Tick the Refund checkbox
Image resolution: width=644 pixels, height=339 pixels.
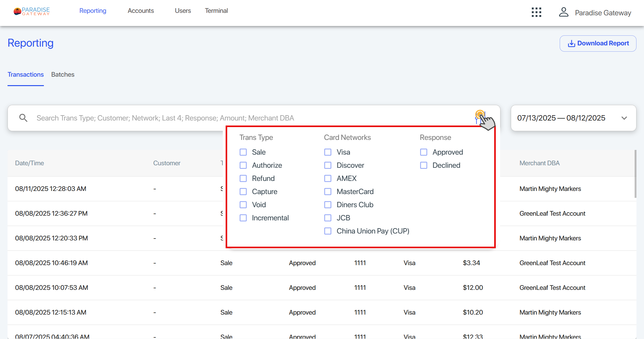(x=243, y=178)
